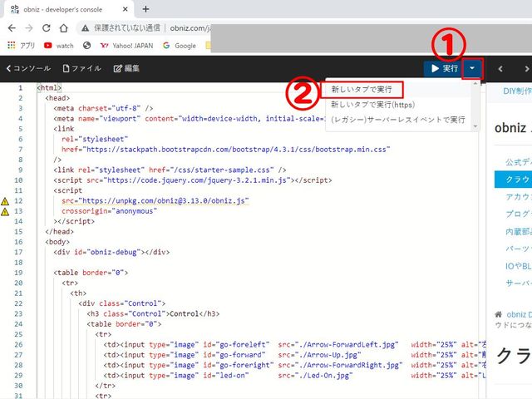Open the YouTube watch bookmark
Viewport: 532px width, 399px height.
(58, 46)
